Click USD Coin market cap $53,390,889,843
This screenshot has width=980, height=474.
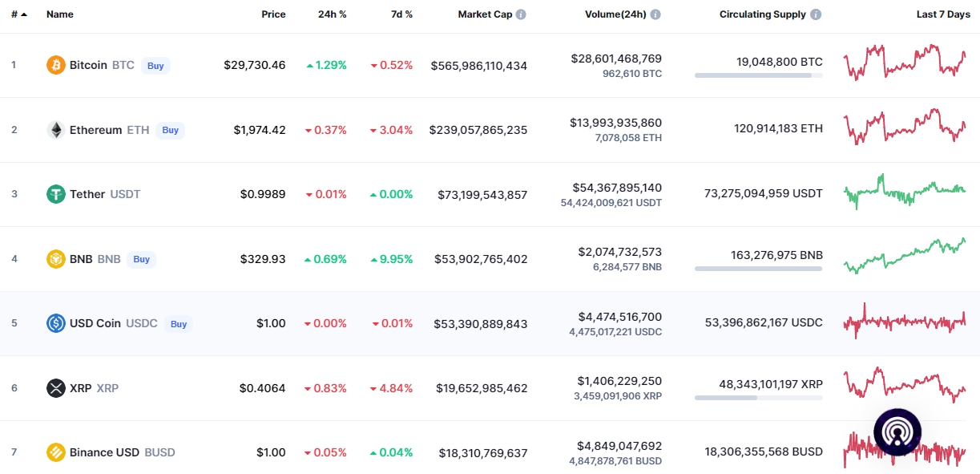[x=481, y=323]
